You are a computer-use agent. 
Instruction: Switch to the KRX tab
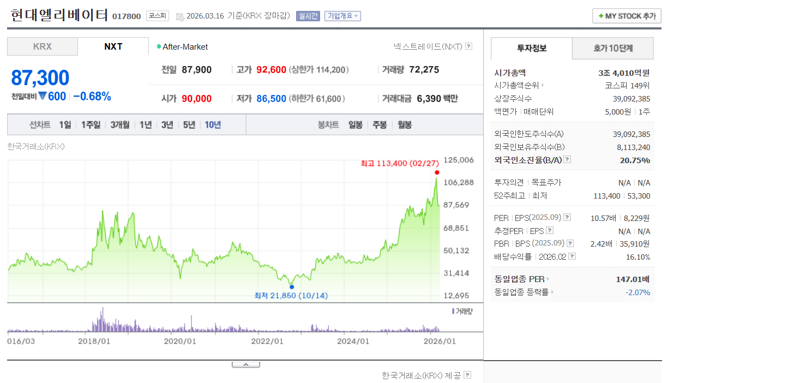click(x=42, y=46)
